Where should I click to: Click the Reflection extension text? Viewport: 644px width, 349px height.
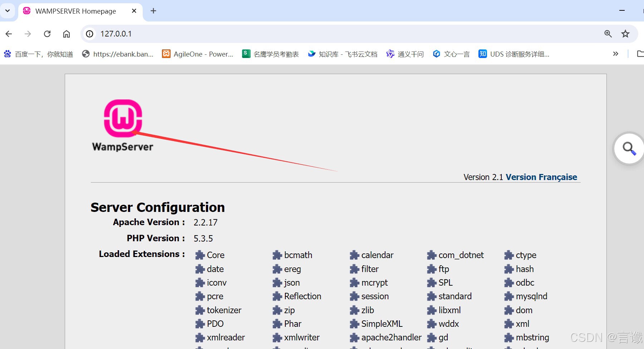[x=303, y=296]
